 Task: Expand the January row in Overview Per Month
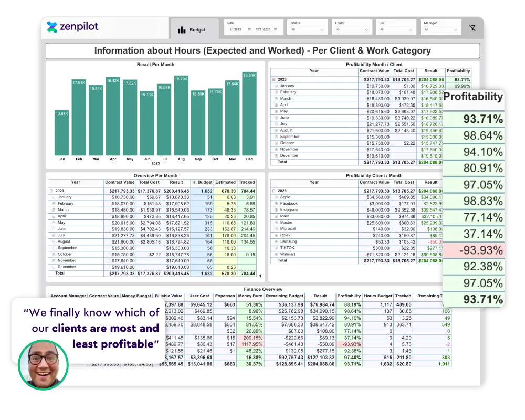[52, 197]
